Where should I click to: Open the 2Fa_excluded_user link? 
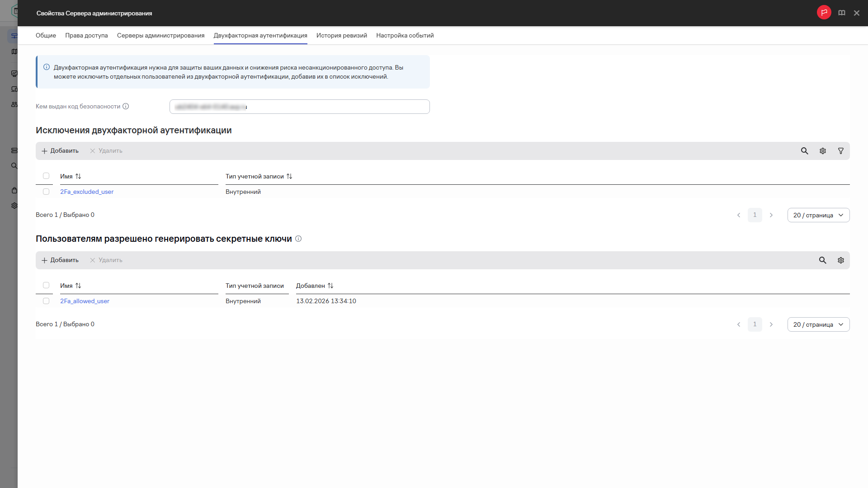pyautogui.click(x=87, y=192)
